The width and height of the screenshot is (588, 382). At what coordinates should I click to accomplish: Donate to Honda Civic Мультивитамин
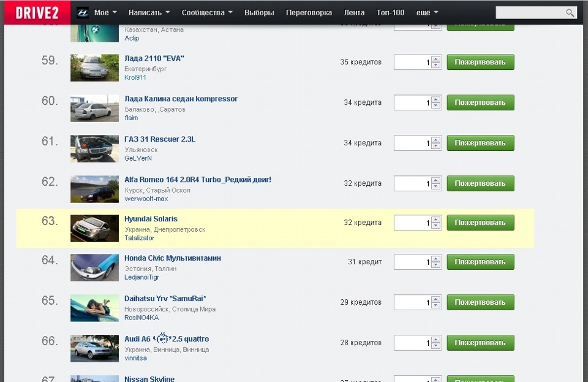pos(480,262)
